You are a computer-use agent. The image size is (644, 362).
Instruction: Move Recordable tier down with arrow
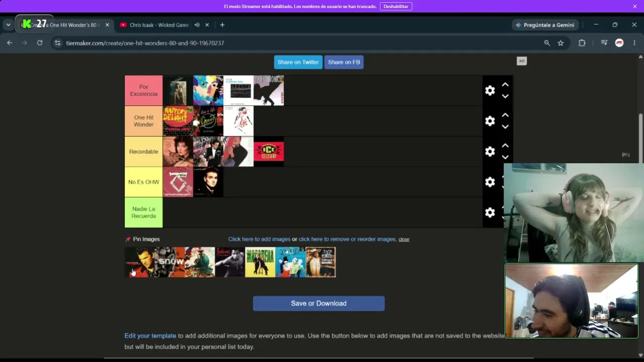point(505,157)
